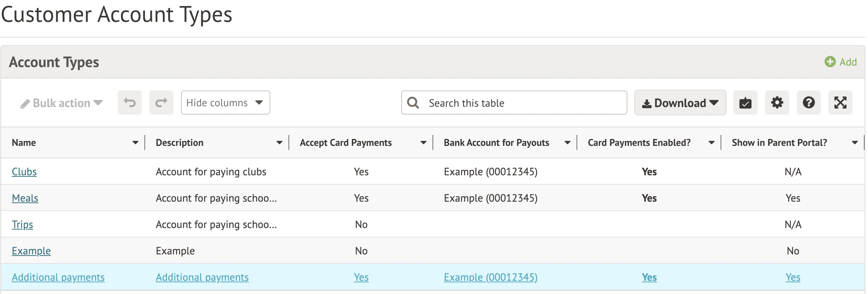Click the redo arrow icon
Viewport: 868px width, 294px height.
click(x=161, y=103)
